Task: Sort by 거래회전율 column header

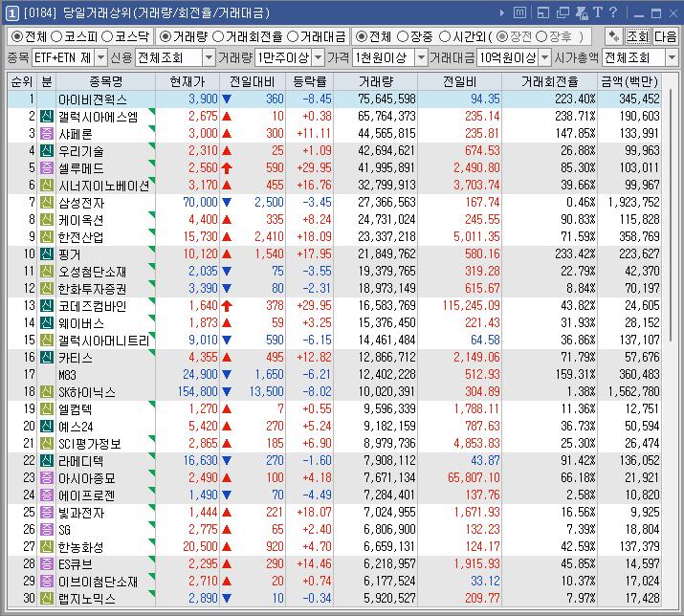Action: pos(550,81)
